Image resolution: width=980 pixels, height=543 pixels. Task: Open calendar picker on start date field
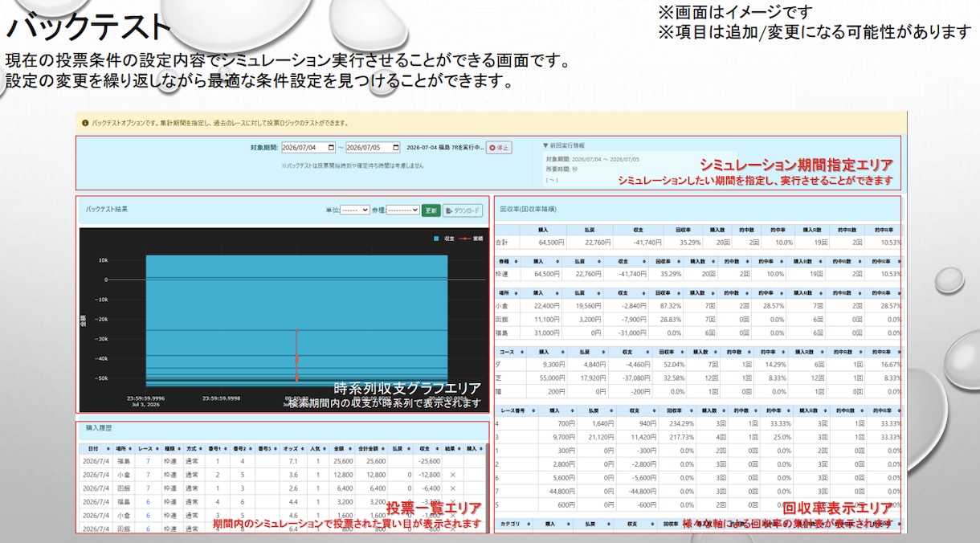331,148
